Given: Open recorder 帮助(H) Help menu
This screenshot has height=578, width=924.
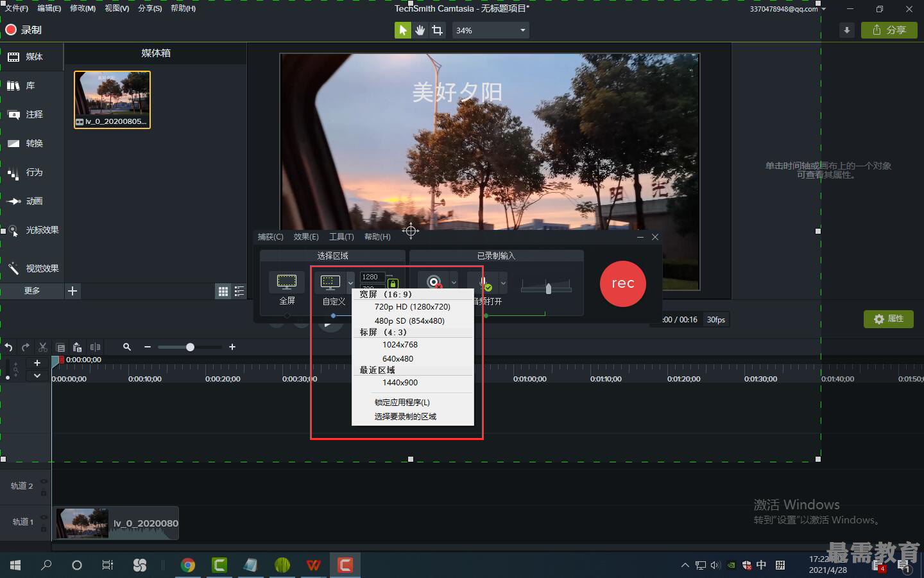Looking at the screenshot, I should tap(377, 237).
